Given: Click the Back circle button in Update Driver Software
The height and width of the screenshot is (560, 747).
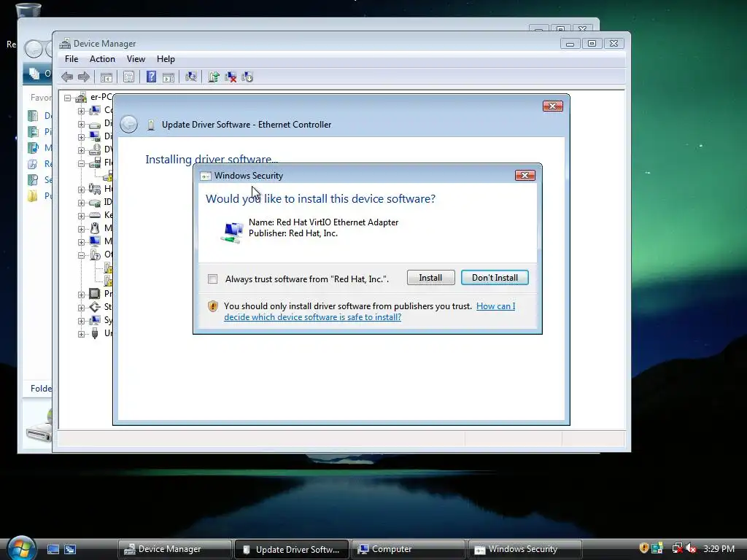Looking at the screenshot, I should coord(128,124).
